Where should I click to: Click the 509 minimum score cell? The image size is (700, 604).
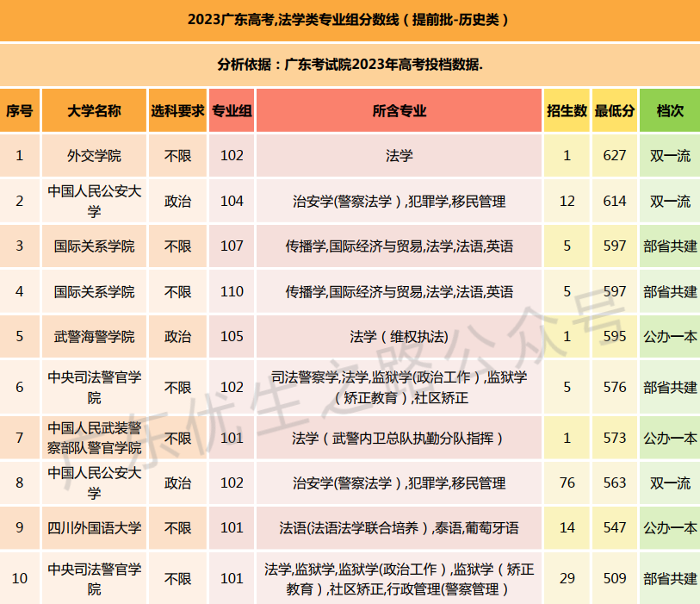point(615,578)
